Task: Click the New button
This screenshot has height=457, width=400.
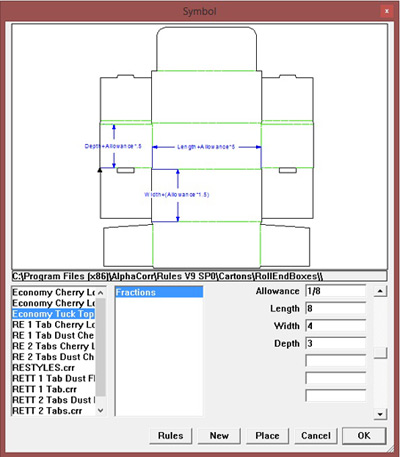Action: (x=219, y=436)
